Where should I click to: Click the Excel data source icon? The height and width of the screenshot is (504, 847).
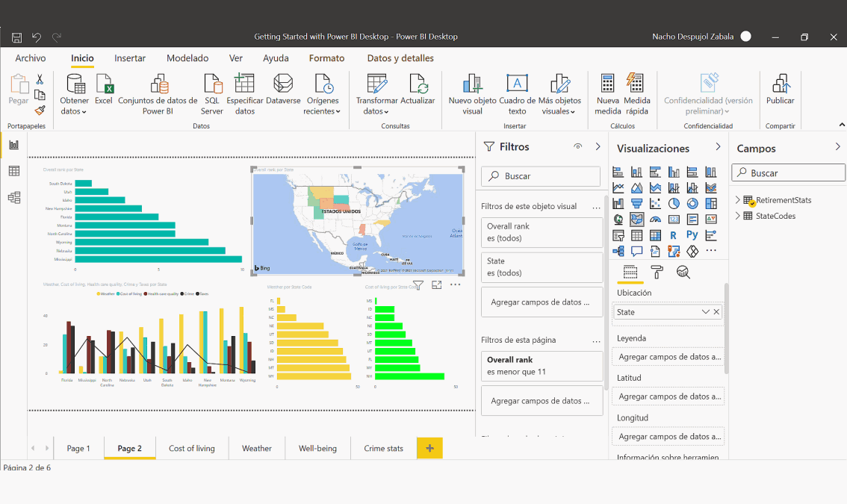[x=104, y=84]
